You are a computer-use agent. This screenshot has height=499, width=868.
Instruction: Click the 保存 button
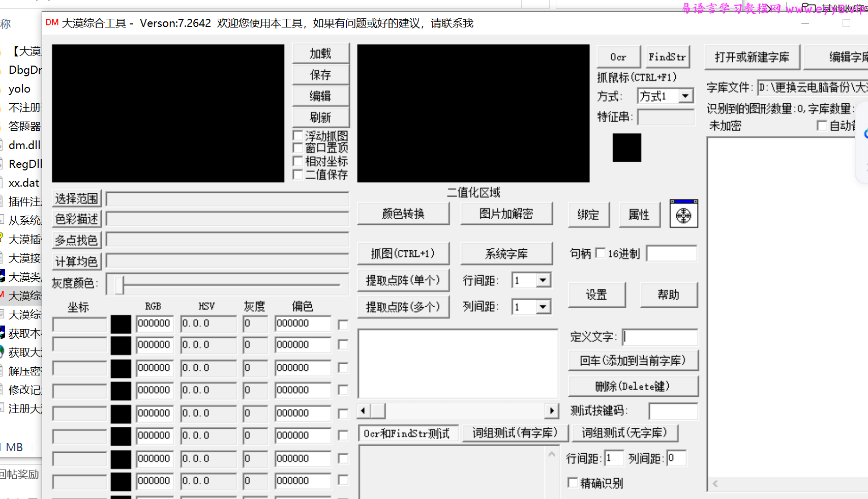[x=321, y=75]
